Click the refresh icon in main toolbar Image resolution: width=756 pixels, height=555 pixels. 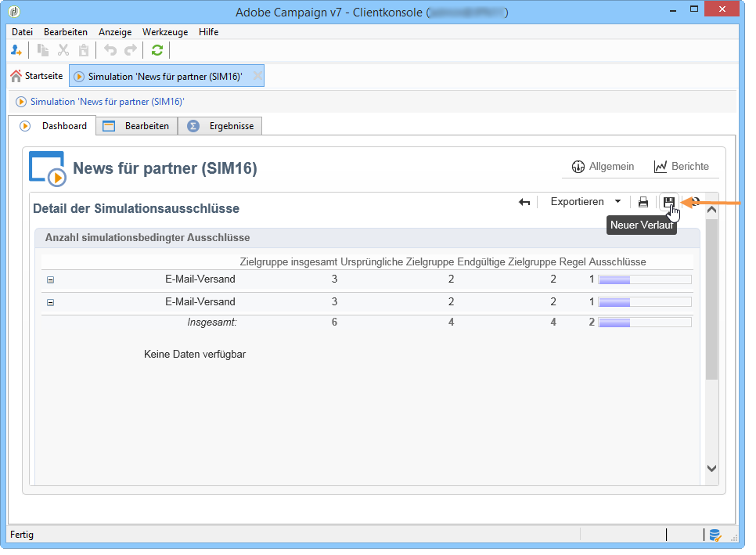tap(157, 50)
